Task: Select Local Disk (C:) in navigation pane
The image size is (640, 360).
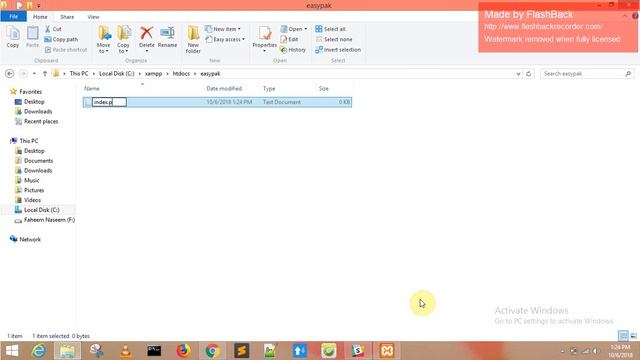Action: click(41, 210)
